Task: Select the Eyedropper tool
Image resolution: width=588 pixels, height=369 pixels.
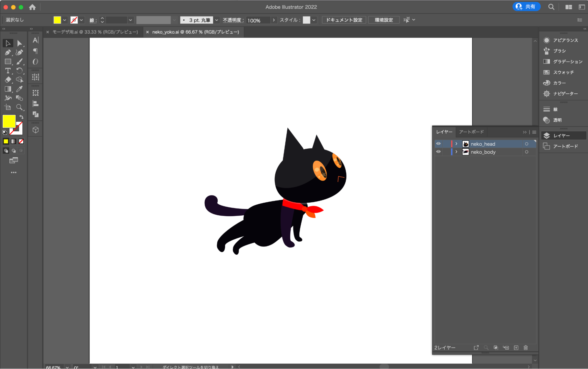Action: tap(19, 89)
